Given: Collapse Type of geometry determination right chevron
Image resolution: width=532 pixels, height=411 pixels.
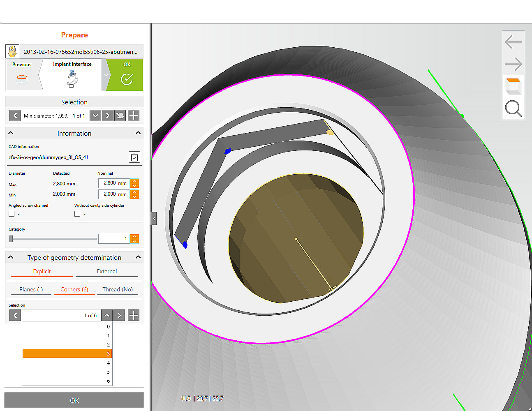Looking at the screenshot, I should [138, 257].
